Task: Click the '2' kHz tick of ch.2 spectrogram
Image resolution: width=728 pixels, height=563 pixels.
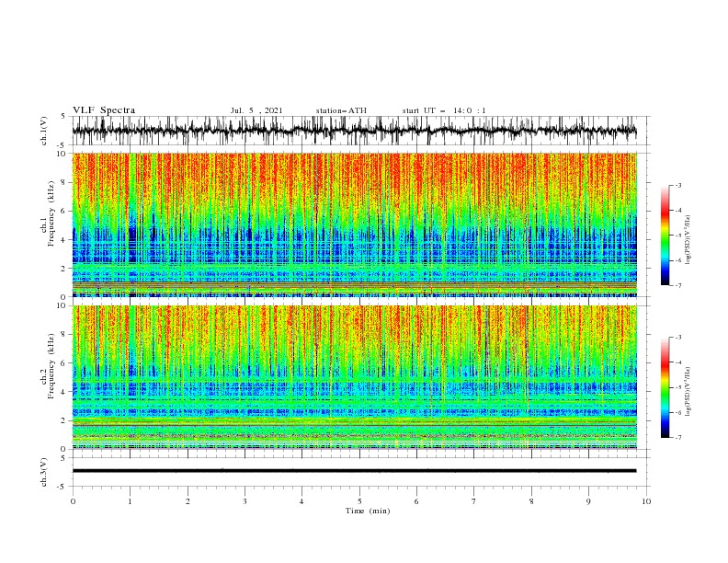Action: (x=64, y=420)
